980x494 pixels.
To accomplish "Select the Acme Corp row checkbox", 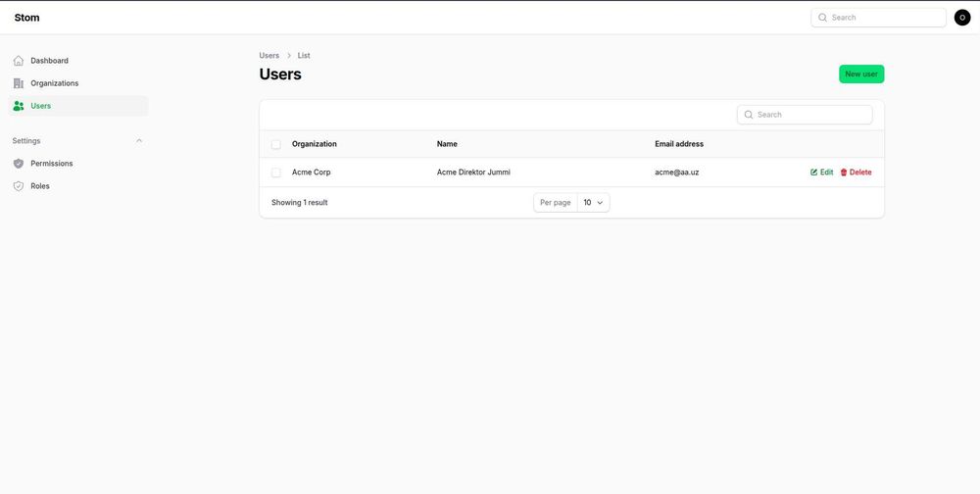I will click(276, 173).
